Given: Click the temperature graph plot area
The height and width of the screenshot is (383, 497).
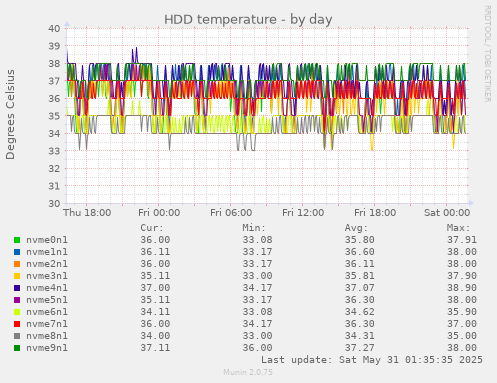Looking at the screenshot, I should point(267,116).
